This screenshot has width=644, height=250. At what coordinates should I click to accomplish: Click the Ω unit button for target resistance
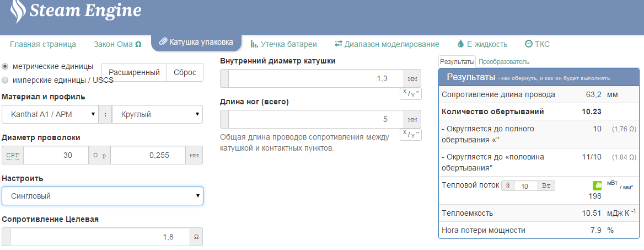tap(196, 237)
